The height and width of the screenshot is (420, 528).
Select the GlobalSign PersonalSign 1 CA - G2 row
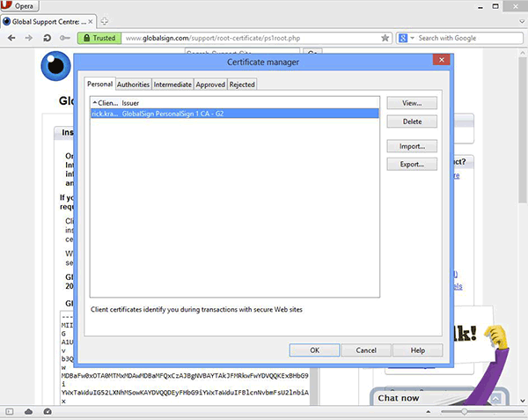click(x=235, y=114)
